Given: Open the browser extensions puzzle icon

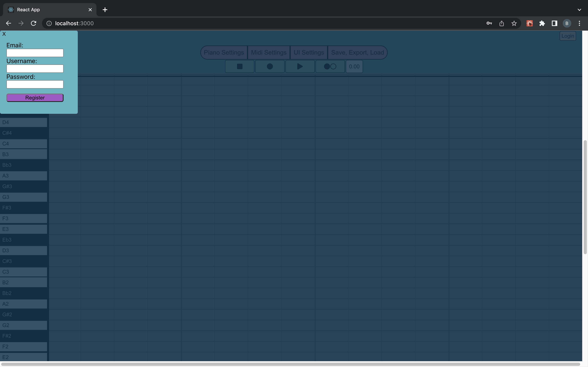Looking at the screenshot, I should tap(542, 23).
